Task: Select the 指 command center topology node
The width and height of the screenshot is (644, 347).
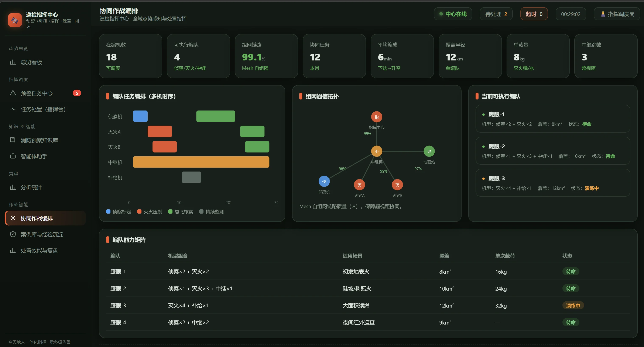Action: (x=377, y=117)
